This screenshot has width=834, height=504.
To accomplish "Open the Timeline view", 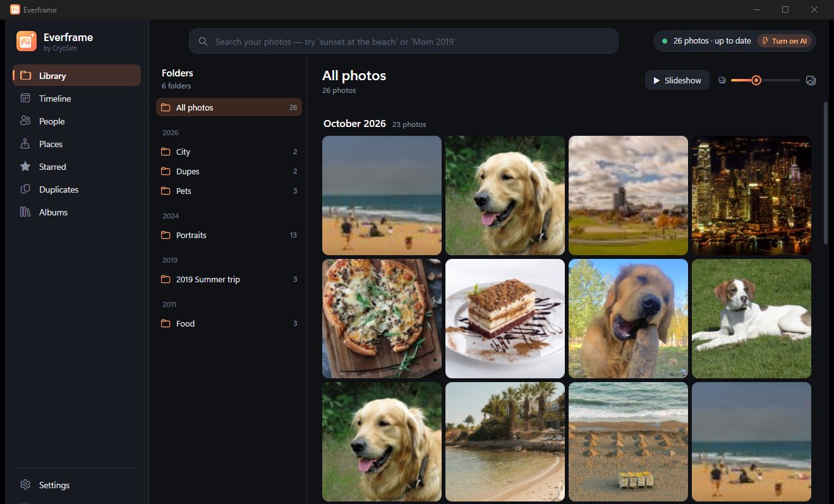I will point(76,99).
